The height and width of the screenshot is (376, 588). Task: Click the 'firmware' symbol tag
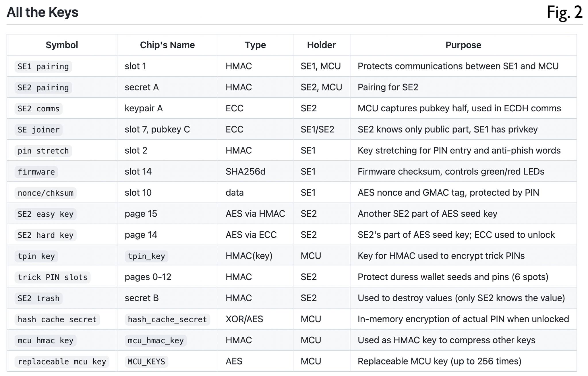point(36,172)
